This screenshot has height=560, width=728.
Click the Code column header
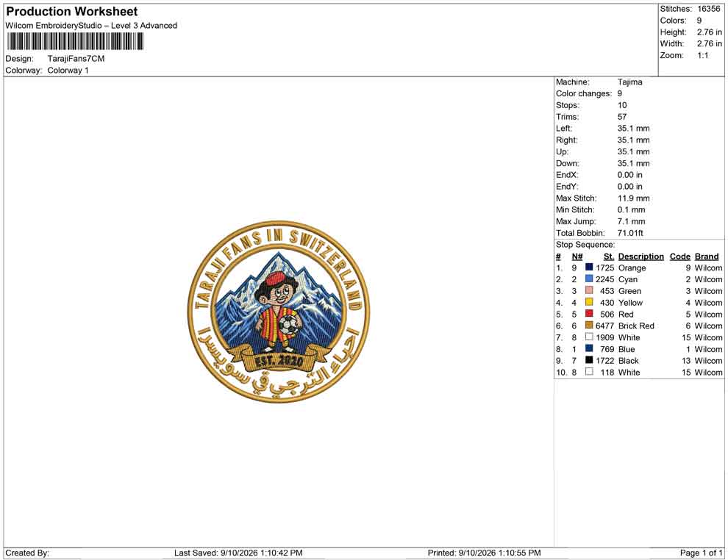click(x=679, y=256)
